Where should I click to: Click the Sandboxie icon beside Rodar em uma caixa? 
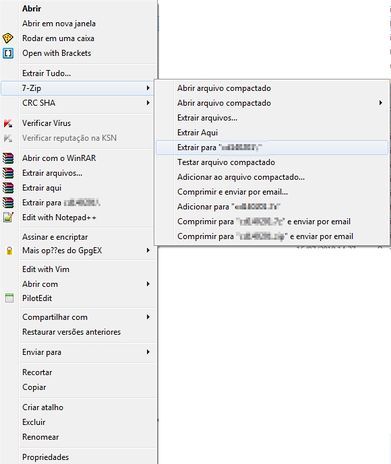click(8, 38)
